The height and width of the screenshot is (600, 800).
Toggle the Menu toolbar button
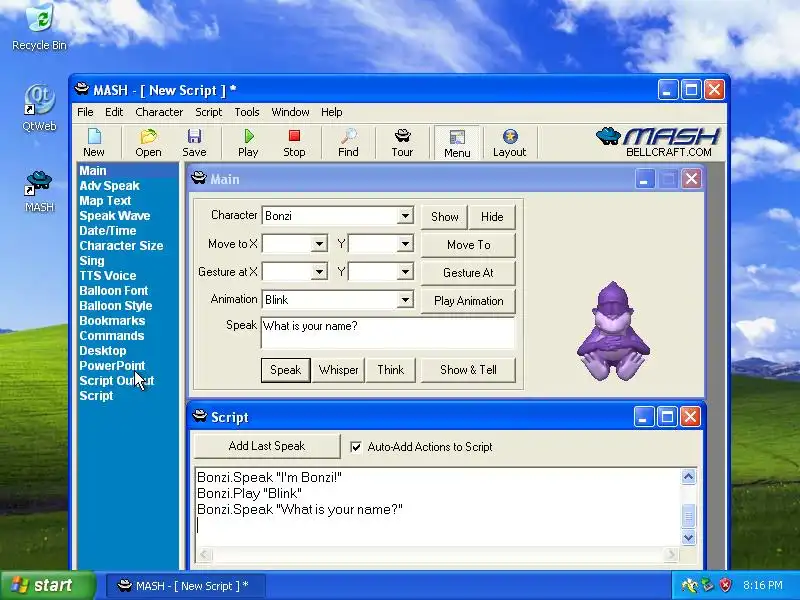457,143
